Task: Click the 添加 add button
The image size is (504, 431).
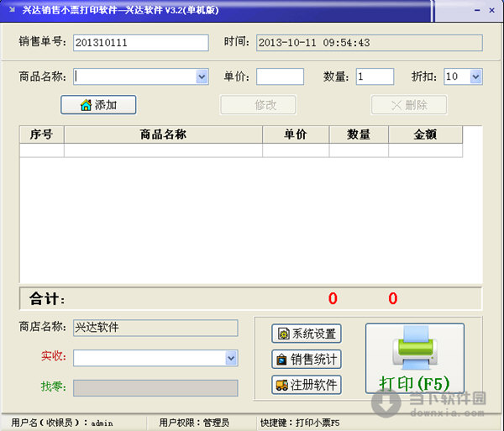Action: tap(98, 105)
